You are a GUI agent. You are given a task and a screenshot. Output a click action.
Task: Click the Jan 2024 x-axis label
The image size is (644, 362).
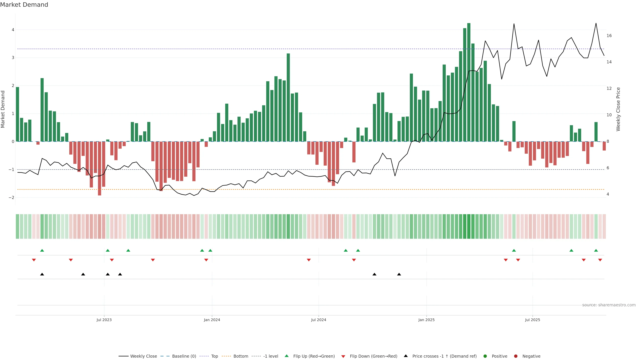coord(212,320)
